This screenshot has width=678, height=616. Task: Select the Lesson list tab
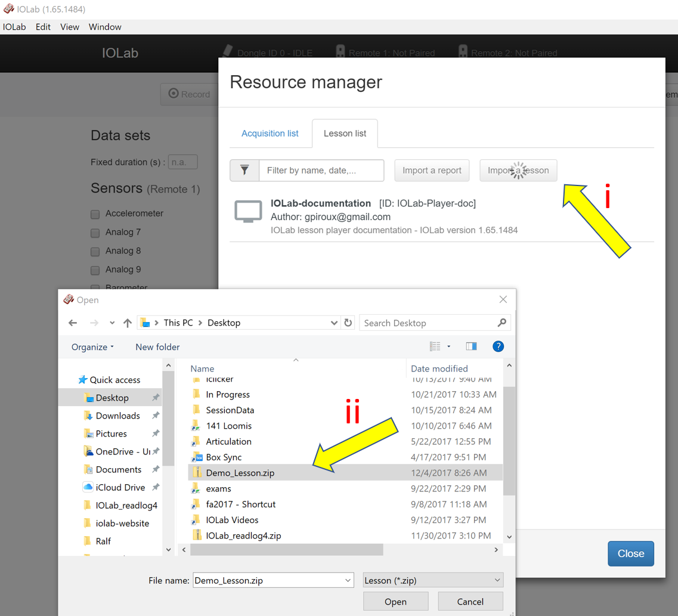[x=345, y=134]
